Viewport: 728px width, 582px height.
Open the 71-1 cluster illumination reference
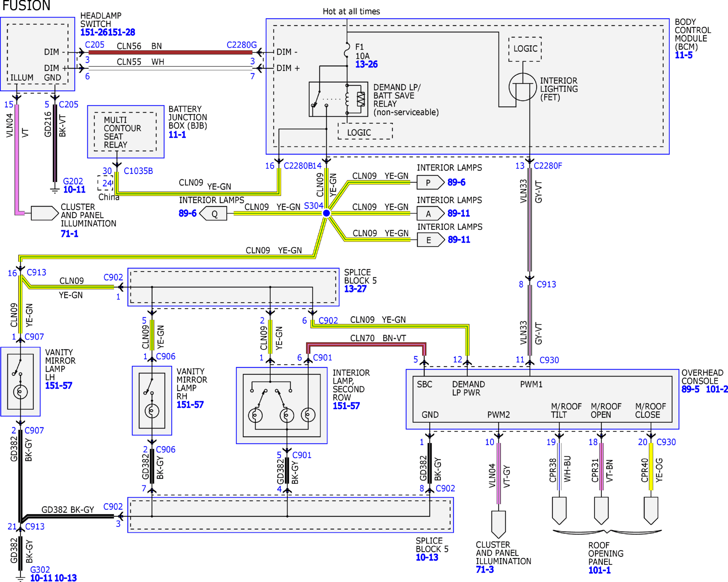click(x=69, y=234)
